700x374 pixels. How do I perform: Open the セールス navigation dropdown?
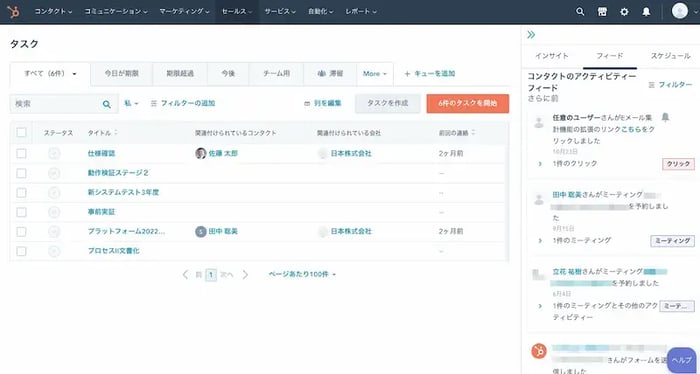click(237, 12)
